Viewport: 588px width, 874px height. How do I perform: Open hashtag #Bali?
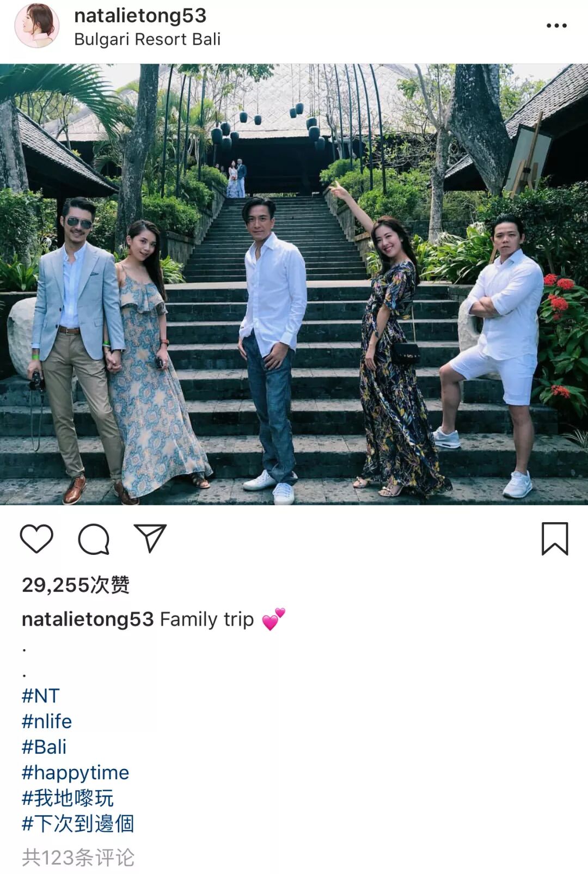click(x=44, y=747)
